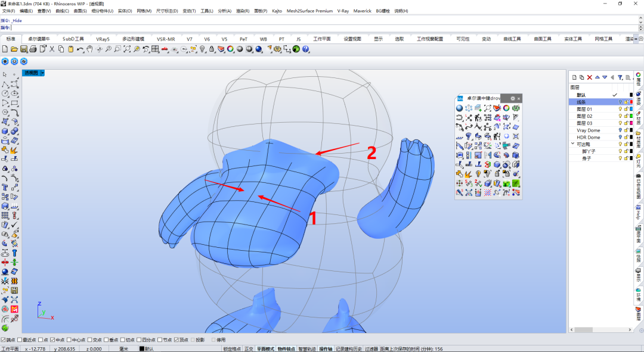Open the V-Ray menu

click(x=343, y=11)
